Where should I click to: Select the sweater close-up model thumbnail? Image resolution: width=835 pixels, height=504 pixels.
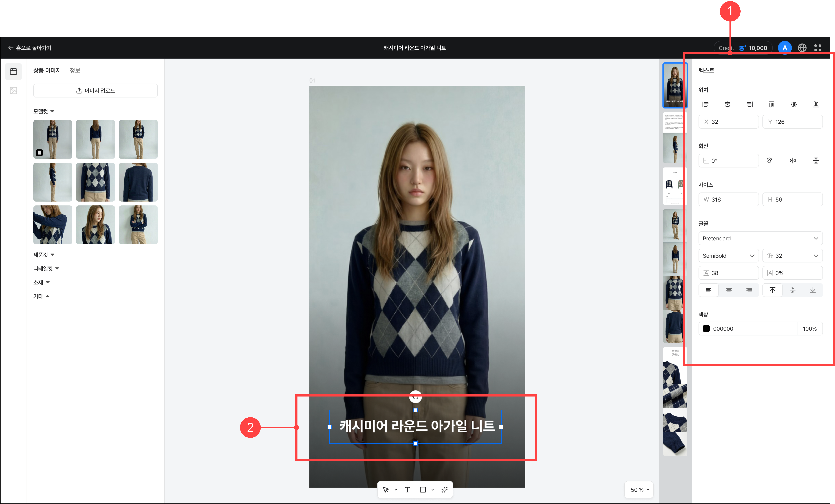[96, 182]
